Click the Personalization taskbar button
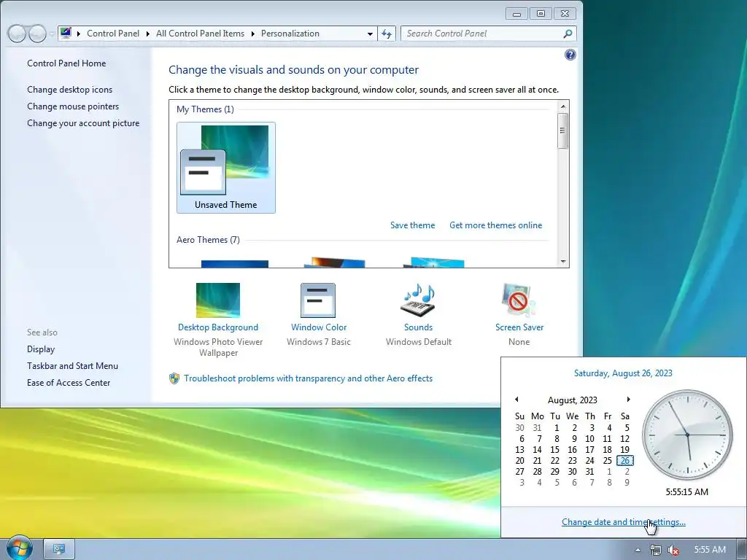 [59, 549]
